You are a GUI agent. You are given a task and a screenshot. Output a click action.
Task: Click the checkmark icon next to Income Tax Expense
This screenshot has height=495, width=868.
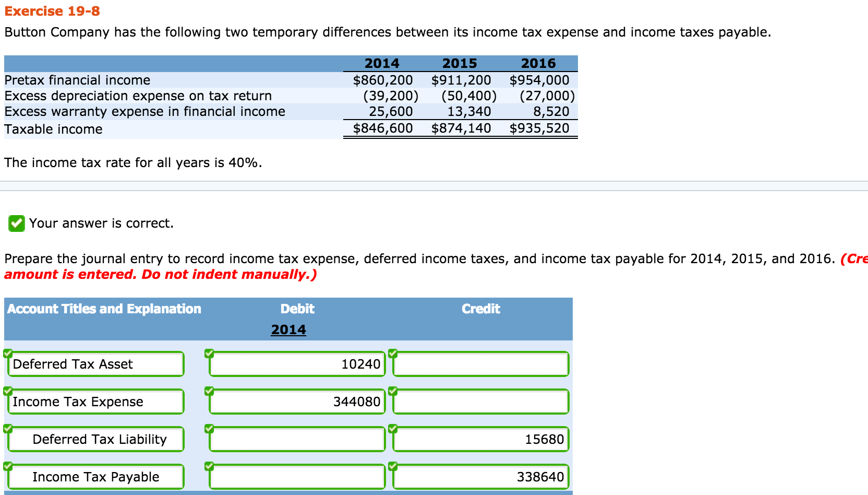[x=8, y=391]
